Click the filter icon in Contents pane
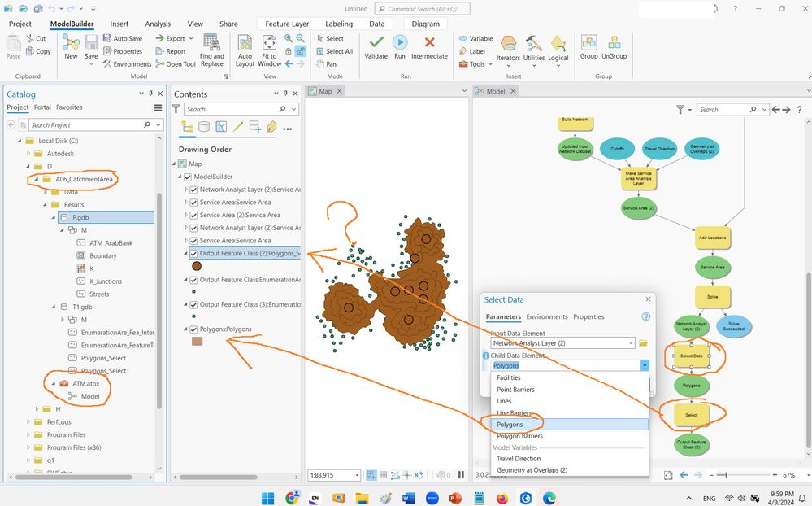This screenshot has height=506, width=812. click(176, 109)
